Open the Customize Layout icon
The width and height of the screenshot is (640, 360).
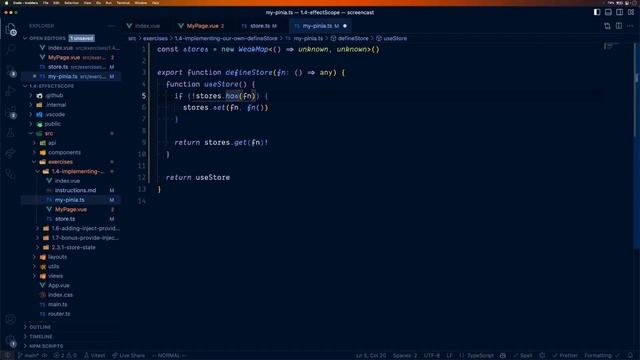pyautogui.click(x=631, y=12)
